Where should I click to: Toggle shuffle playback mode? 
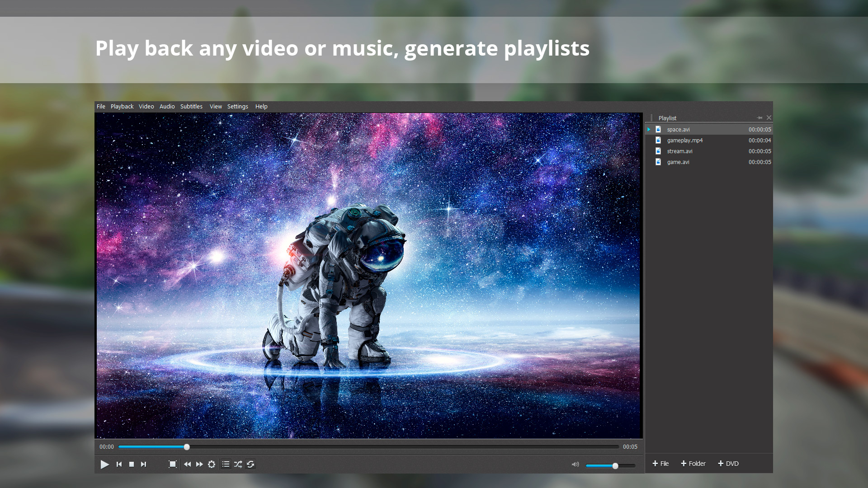coord(238,464)
